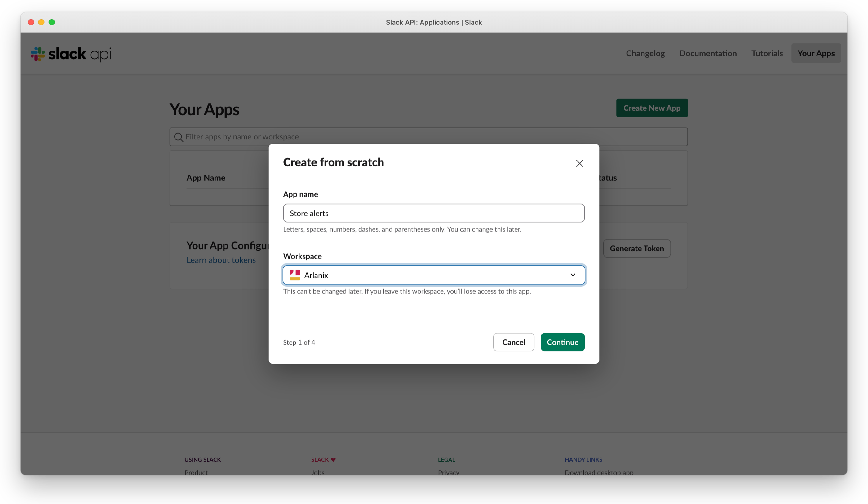Focus the Filter apps by name field
The width and height of the screenshot is (868, 504).
point(428,137)
